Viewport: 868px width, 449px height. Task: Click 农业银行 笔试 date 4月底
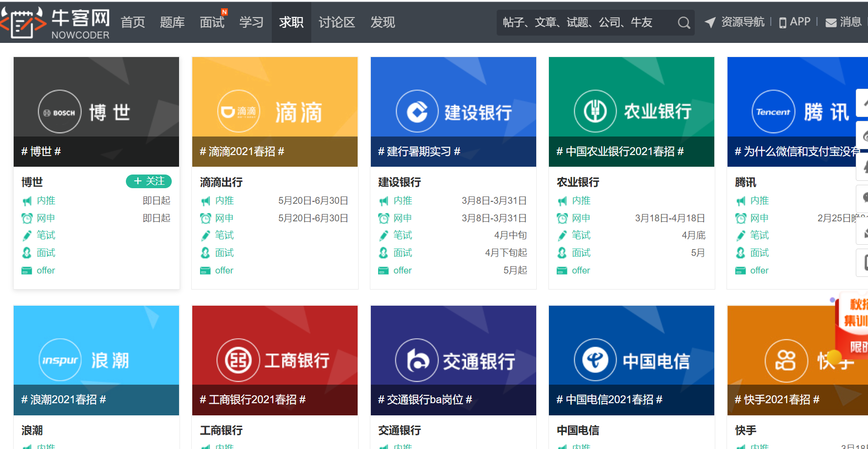[x=693, y=235]
